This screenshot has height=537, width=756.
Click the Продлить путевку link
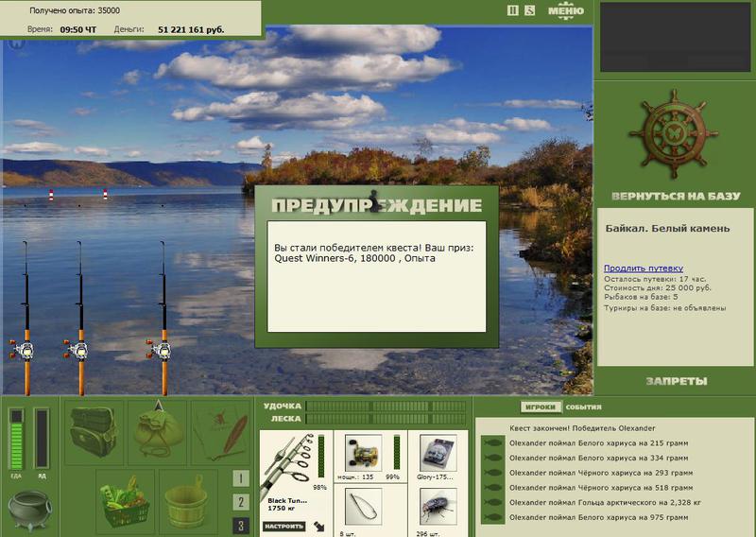coord(644,268)
